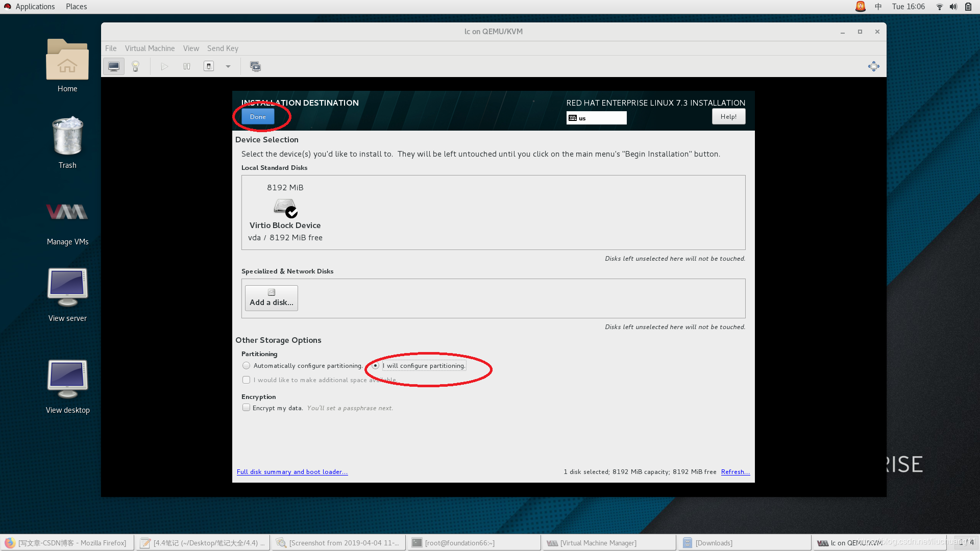
Task: Click the Help! button
Action: (x=728, y=117)
